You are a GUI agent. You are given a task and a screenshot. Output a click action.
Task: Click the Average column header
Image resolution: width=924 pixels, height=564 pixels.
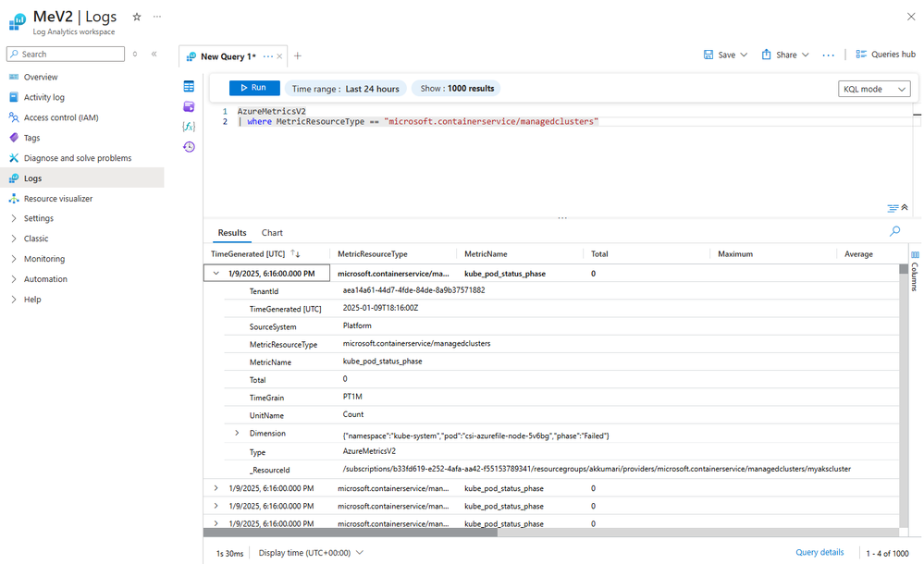858,254
